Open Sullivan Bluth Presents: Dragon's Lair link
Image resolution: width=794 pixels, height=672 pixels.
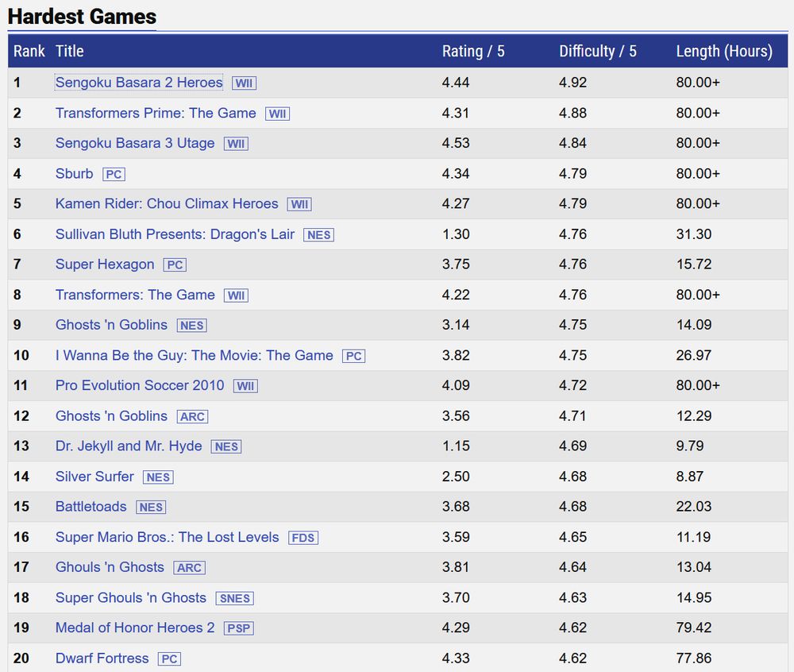tap(175, 234)
